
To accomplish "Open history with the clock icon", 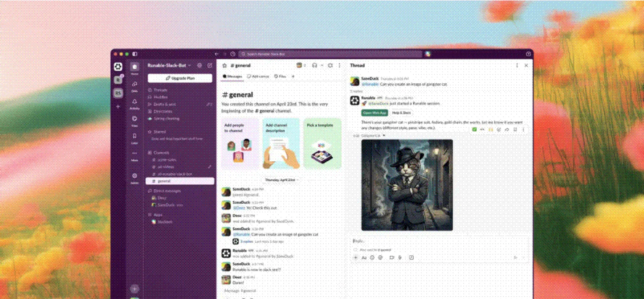I will pos(233,54).
